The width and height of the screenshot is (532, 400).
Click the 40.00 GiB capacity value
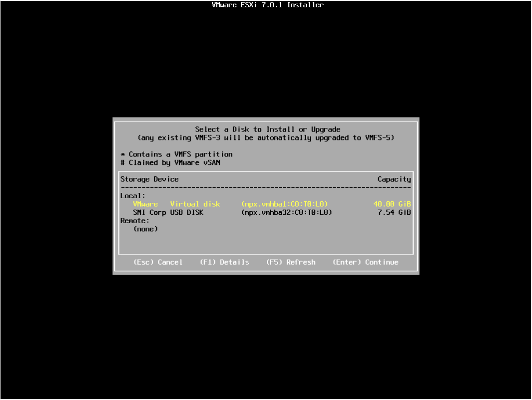click(392, 204)
